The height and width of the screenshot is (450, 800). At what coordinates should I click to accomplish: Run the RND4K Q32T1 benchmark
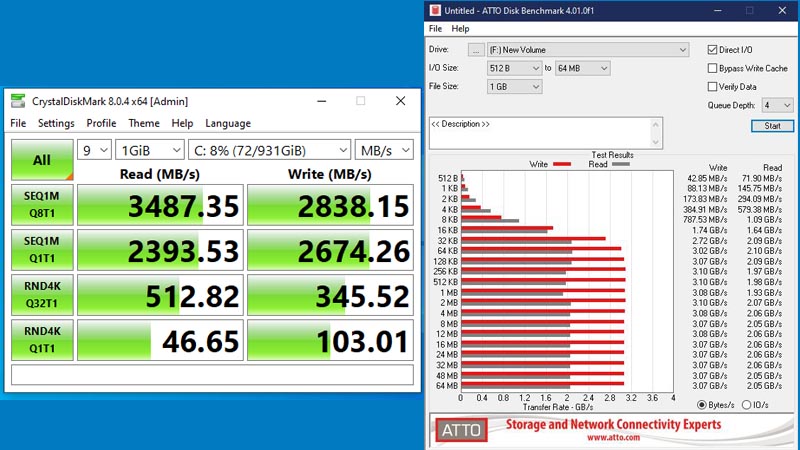click(x=41, y=296)
